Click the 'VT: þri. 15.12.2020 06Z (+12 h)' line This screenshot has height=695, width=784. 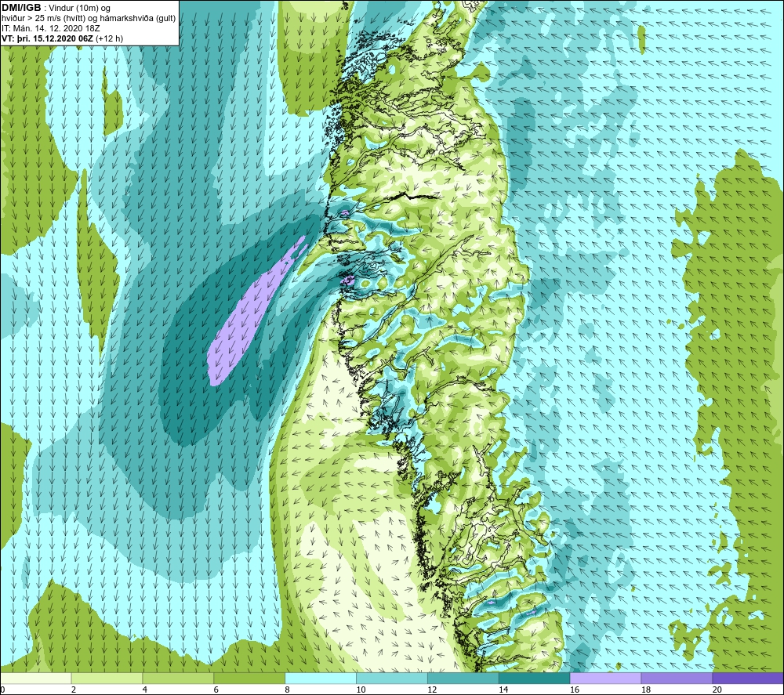[62, 38]
